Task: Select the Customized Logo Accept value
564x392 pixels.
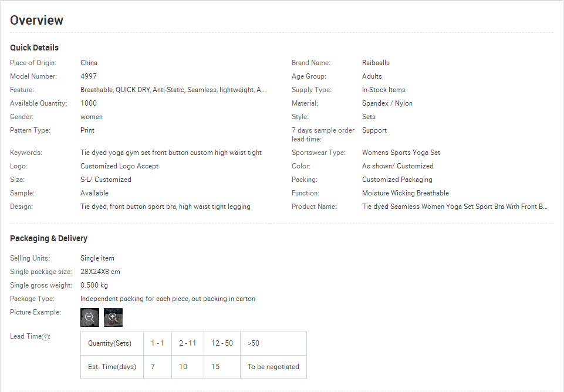Action: click(x=119, y=166)
